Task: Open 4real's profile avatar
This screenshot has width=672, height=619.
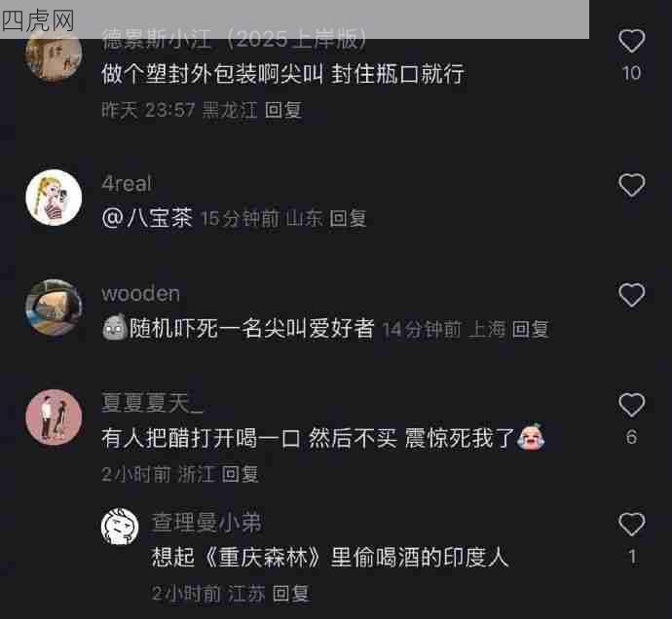Action: pyautogui.click(x=54, y=198)
